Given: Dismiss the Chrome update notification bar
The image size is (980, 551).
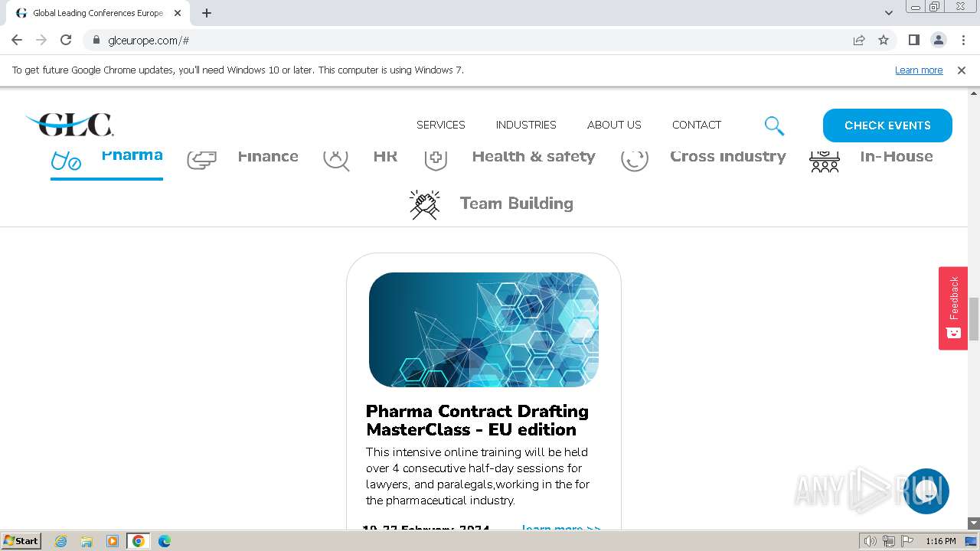Looking at the screenshot, I should (x=962, y=70).
